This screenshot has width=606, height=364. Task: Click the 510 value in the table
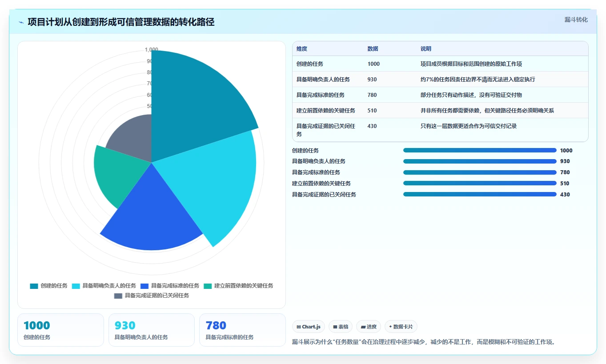tap(372, 111)
